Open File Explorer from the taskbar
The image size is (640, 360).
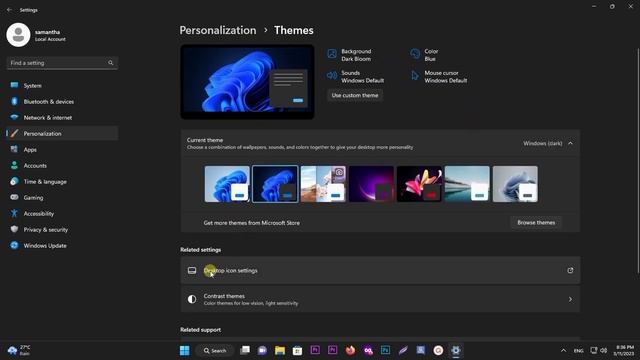[x=280, y=350]
